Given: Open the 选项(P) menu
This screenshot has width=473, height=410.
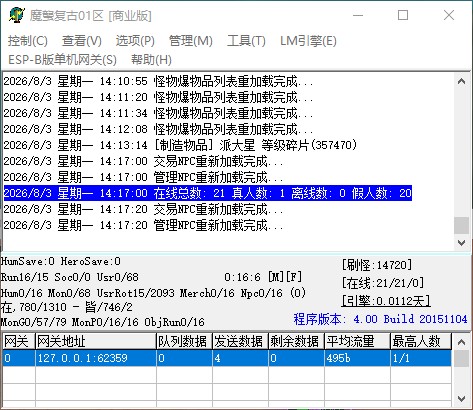Looking at the screenshot, I should (135, 41).
